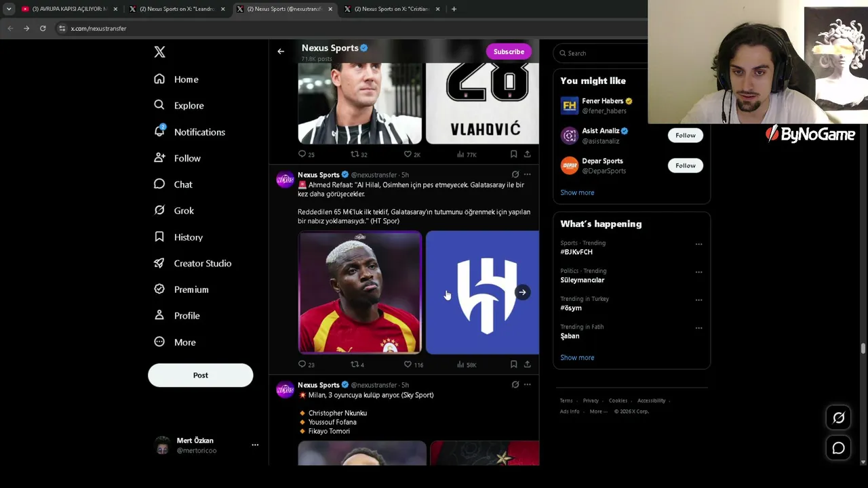
Task: Open more options on the Ahmed Refaat post
Action: 527,175
